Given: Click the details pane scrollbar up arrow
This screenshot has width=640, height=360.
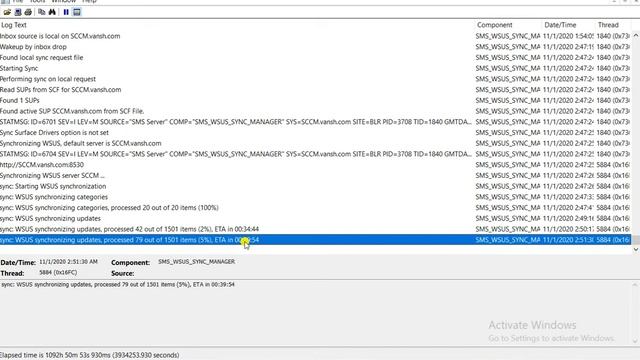Looking at the screenshot, I should [636, 285].
